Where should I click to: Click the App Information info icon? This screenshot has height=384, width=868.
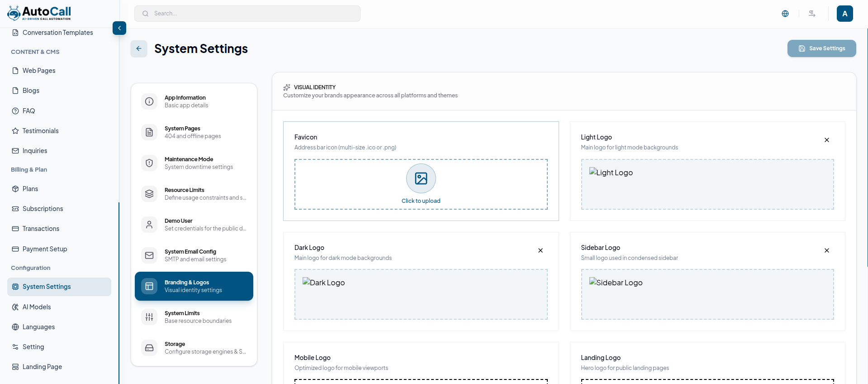(149, 101)
